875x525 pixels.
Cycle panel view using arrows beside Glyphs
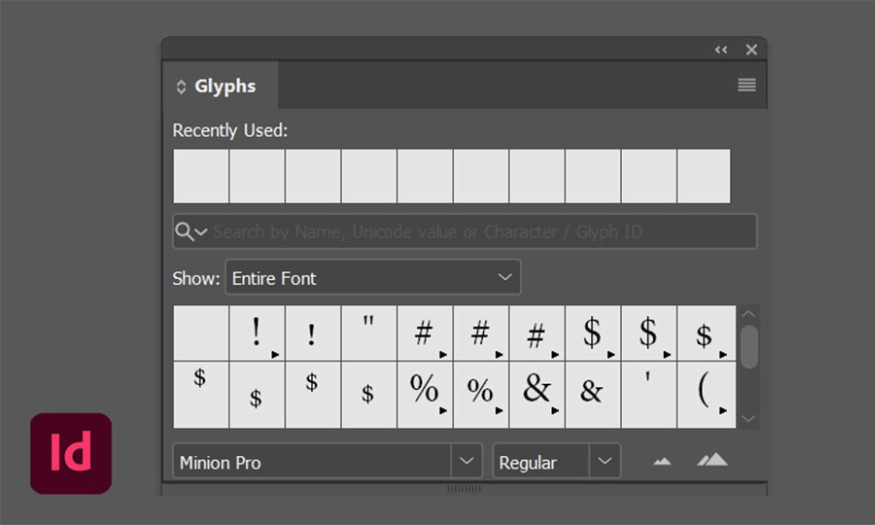pos(180,87)
